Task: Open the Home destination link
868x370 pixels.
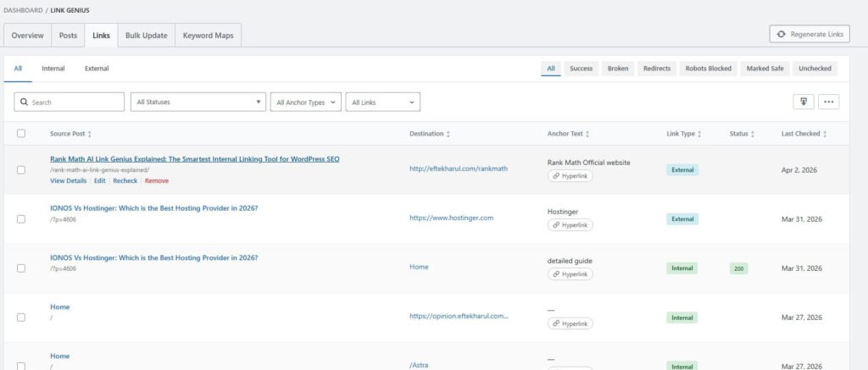Action: point(419,268)
